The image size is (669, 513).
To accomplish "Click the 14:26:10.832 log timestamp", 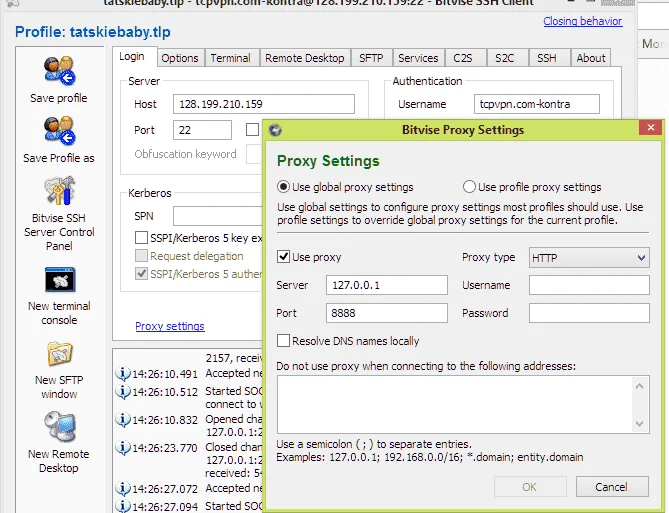I will (165, 420).
